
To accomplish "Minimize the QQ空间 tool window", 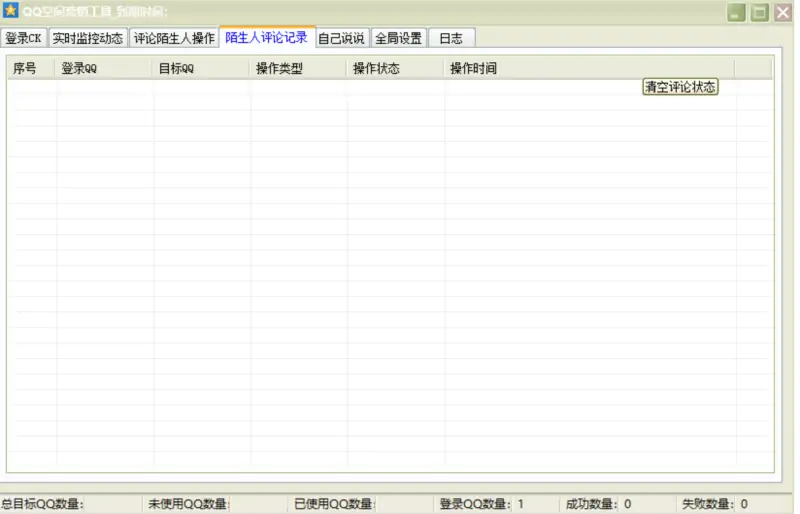I will click(737, 13).
